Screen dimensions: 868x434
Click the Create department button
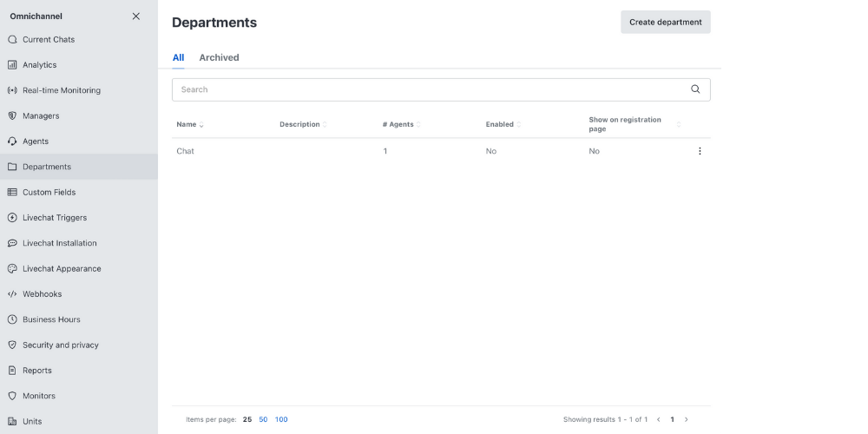pos(666,23)
